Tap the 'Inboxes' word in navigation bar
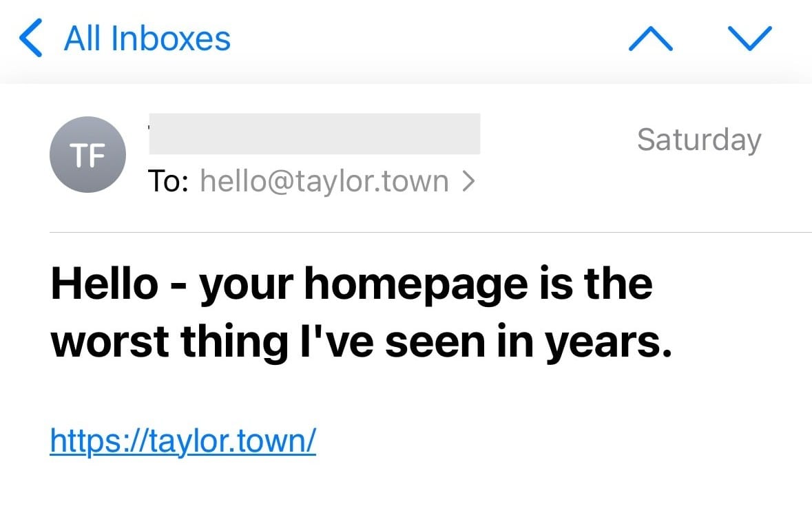This screenshot has width=812, height=515. (171, 39)
